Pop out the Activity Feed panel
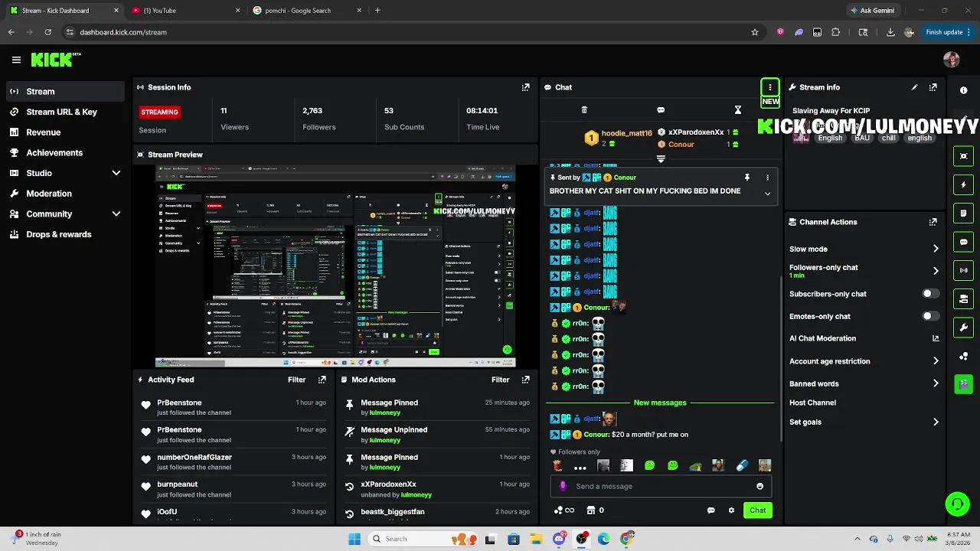Viewport: 980px width, 551px height. tap(322, 380)
